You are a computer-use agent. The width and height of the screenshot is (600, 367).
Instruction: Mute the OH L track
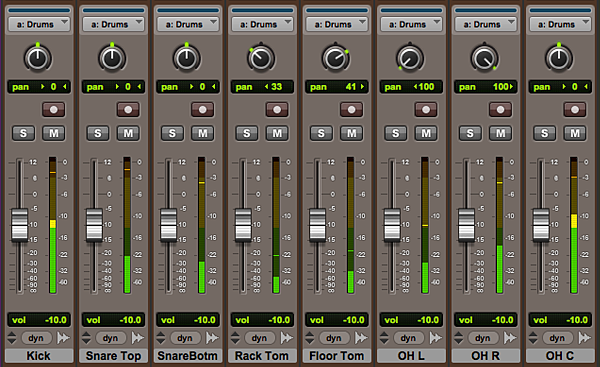[x=426, y=133]
